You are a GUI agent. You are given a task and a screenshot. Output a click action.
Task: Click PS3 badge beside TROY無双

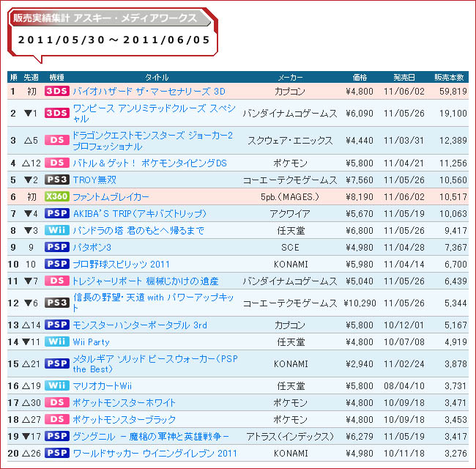(x=57, y=180)
